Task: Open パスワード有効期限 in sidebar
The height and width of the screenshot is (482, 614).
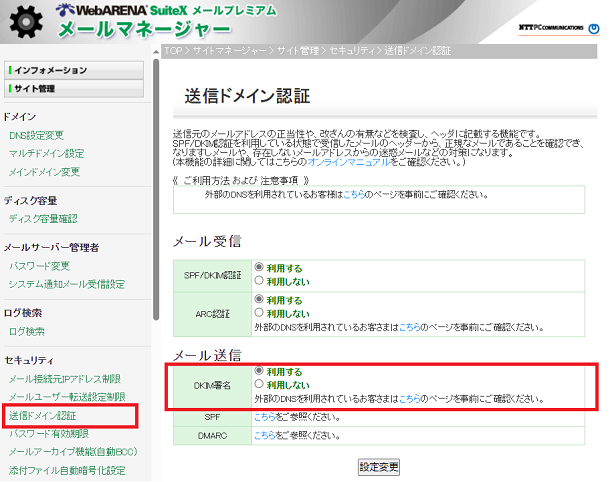Action: tap(49, 434)
